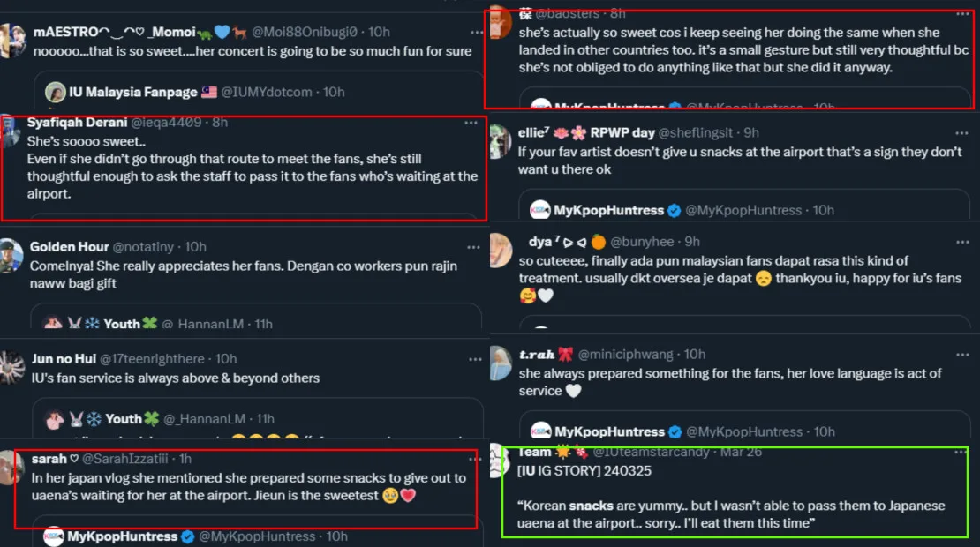This screenshot has width=980, height=547.
Task: Open more options on Syafiqah Derani's tweet
Action: click(477, 123)
